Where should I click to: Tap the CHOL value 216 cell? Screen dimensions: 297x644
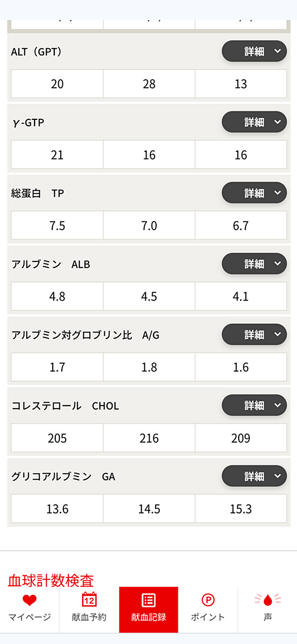149,438
